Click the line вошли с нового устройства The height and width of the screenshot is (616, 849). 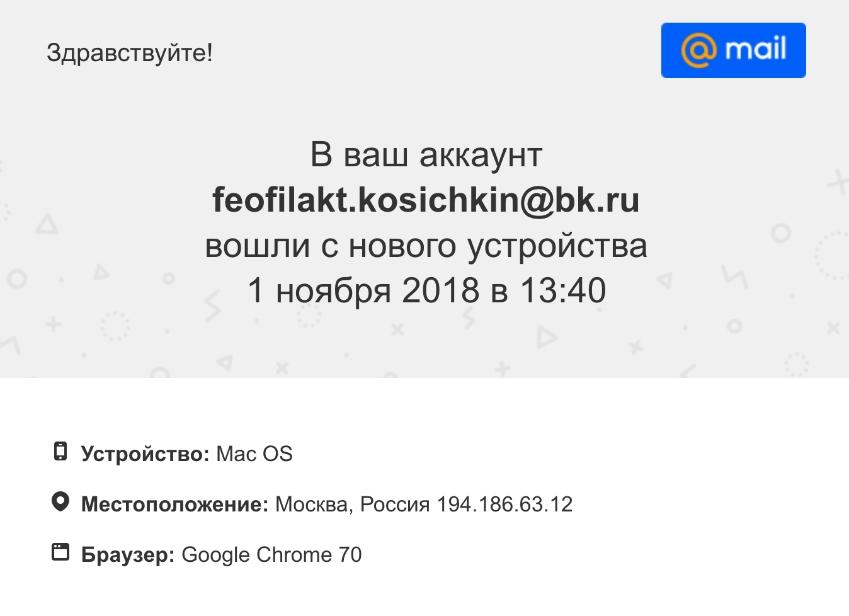(426, 246)
